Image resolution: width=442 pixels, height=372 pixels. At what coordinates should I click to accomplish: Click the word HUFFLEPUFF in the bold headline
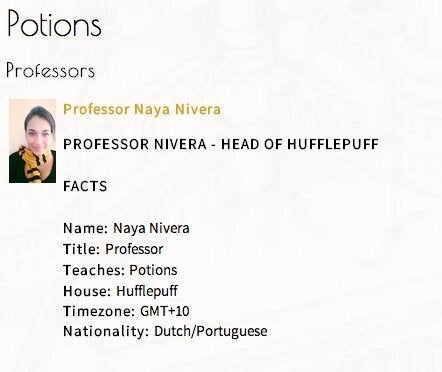coord(333,144)
